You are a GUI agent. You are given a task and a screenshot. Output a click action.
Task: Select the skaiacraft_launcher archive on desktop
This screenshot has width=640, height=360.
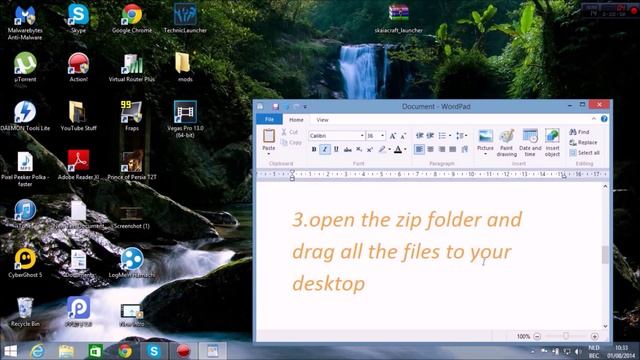coord(399,19)
